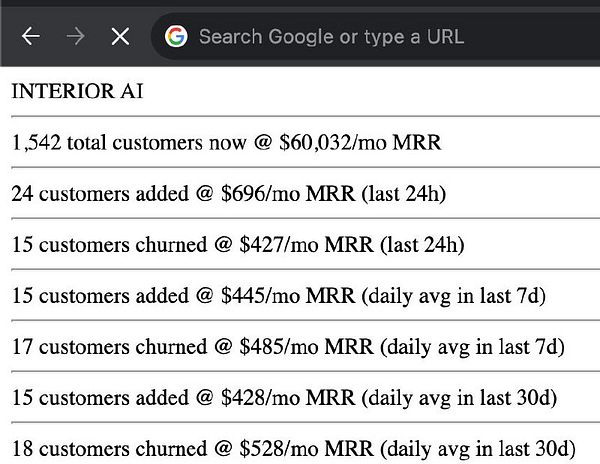The height and width of the screenshot is (464, 600).
Task: Click the forward navigation arrow
Action: (75, 36)
